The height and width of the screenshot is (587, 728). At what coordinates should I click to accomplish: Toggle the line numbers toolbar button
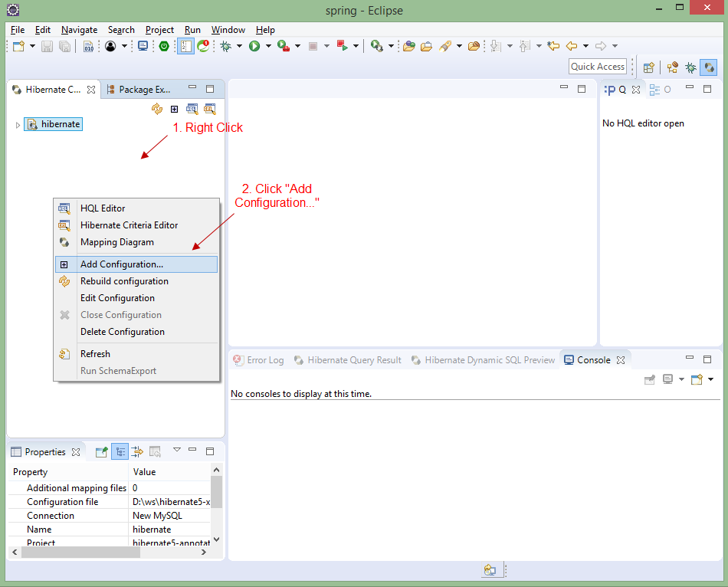coord(185,46)
